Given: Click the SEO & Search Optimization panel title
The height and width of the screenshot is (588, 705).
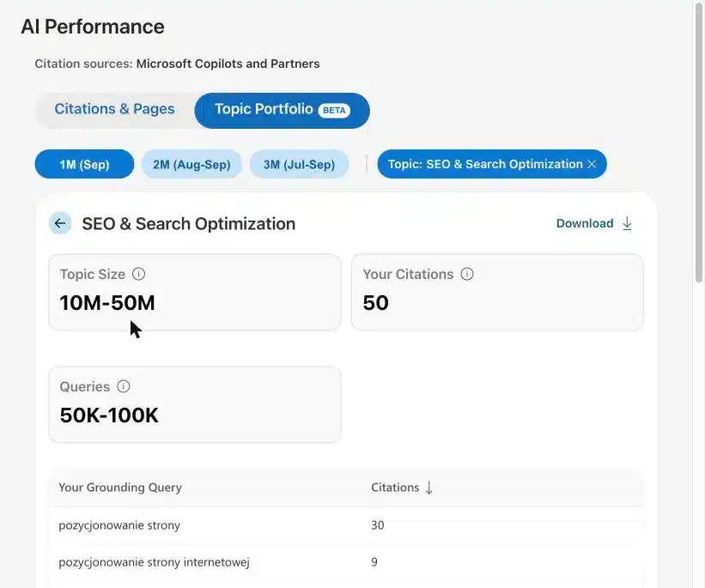Looking at the screenshot, I should point(188,224).
